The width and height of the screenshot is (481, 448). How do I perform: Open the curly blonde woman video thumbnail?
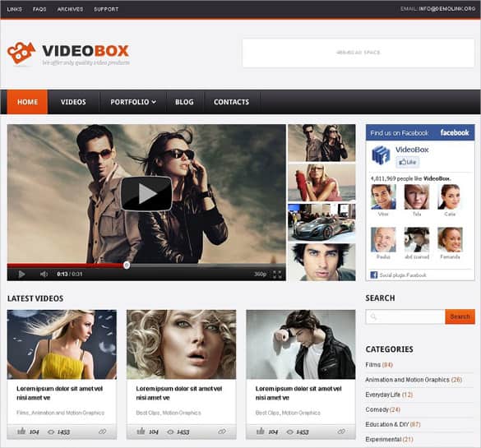181,344
